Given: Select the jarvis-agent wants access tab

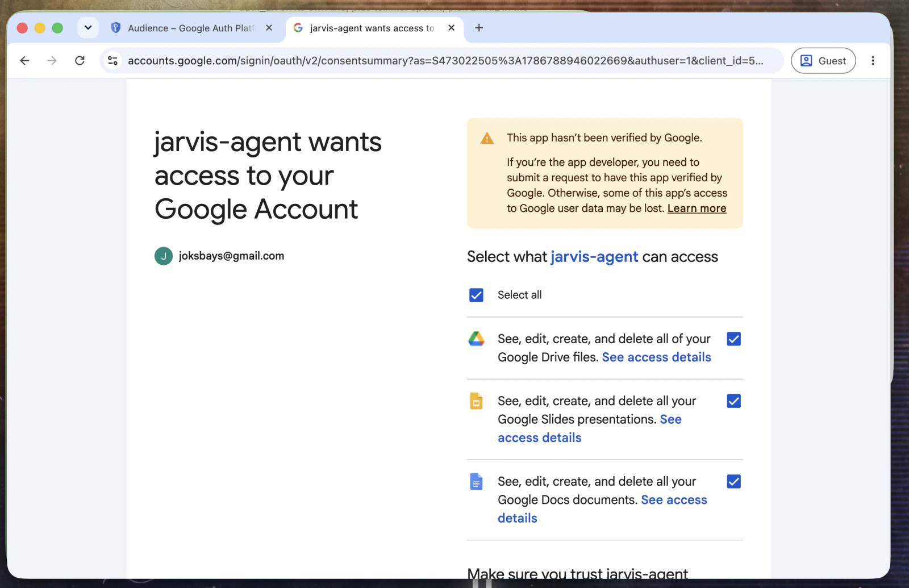Looking at the screenshot, I should [375, 28].
